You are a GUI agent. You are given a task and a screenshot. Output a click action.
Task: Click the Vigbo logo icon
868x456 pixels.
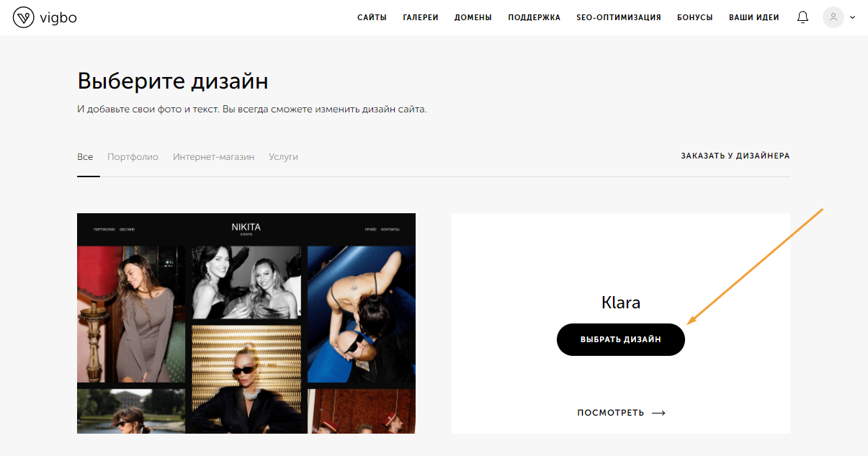(x=24, y=17)
